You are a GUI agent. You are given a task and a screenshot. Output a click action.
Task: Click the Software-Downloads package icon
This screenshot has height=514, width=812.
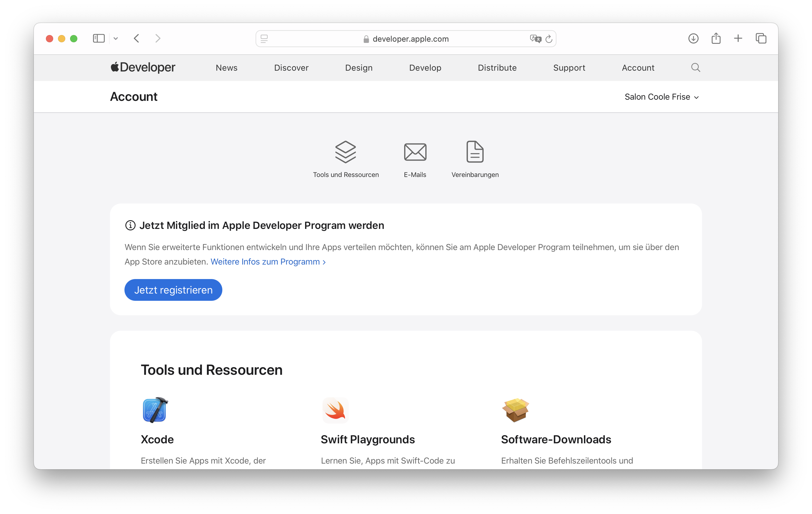pos(516,410)
